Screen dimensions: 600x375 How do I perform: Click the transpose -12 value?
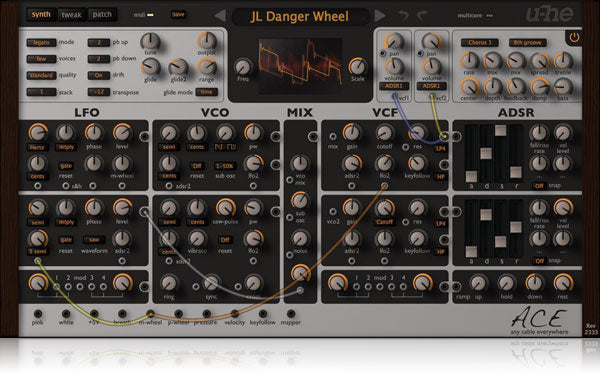[98, 92]
